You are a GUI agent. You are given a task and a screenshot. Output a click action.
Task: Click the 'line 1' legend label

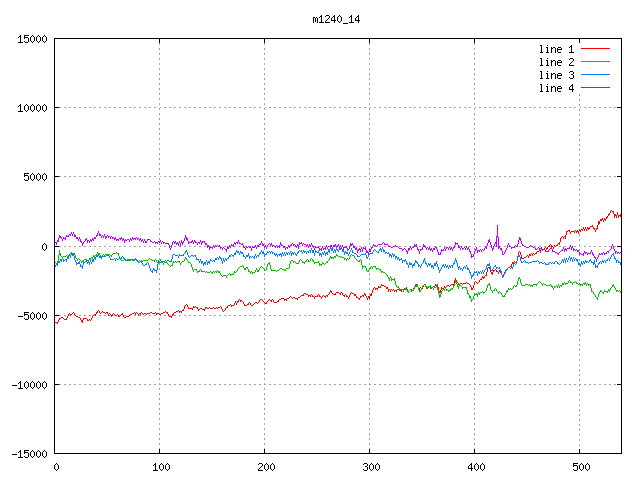(x=556, y=49)
